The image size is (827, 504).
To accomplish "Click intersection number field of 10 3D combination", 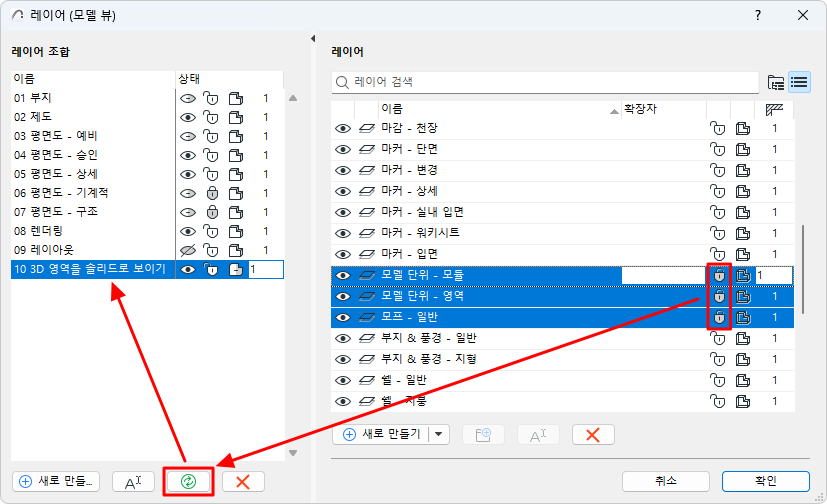I will [x=266, y=269].
